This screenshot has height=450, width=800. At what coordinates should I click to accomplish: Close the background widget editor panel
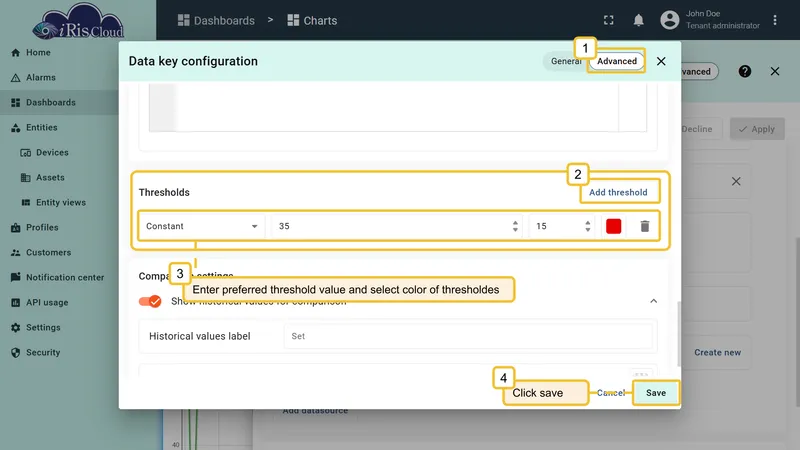pos(774,71)
